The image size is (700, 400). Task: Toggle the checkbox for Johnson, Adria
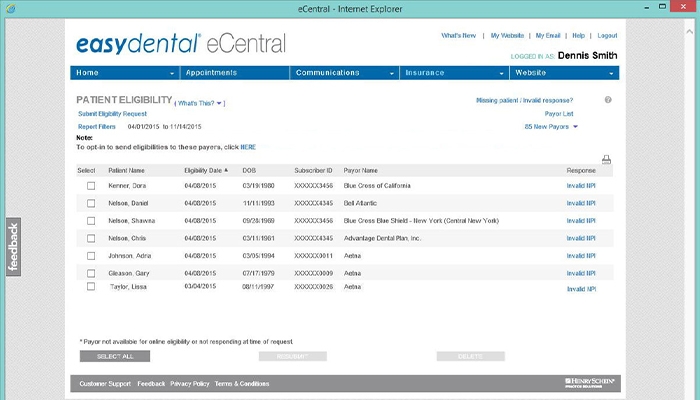(x=91, y=256)
